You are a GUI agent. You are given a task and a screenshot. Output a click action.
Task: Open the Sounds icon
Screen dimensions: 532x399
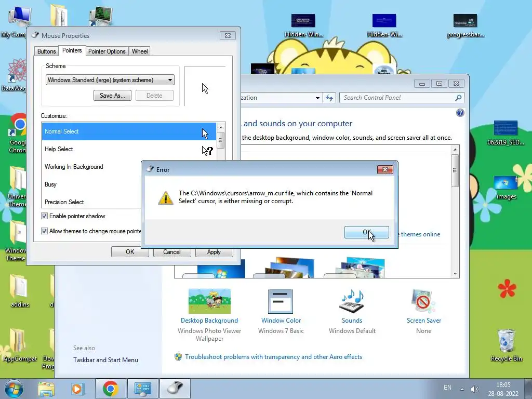click(x=352, y=301)
